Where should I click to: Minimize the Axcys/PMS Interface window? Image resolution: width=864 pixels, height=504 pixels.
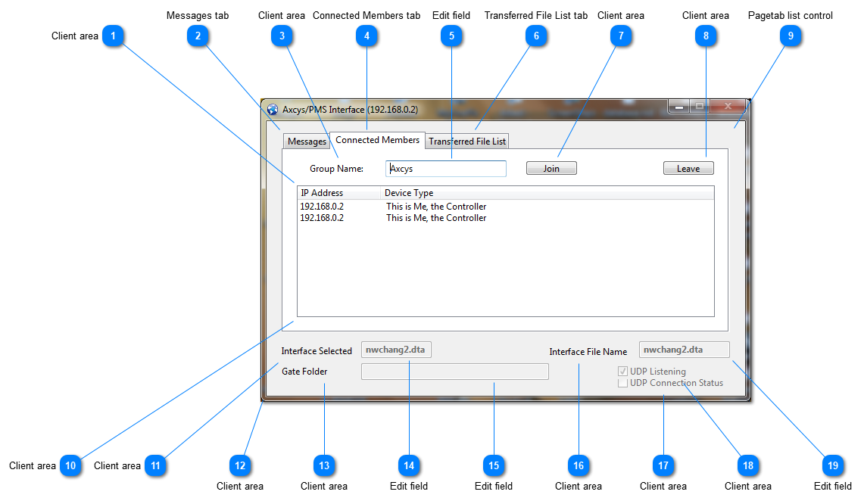pyautogui.click(x=679, y=106)
